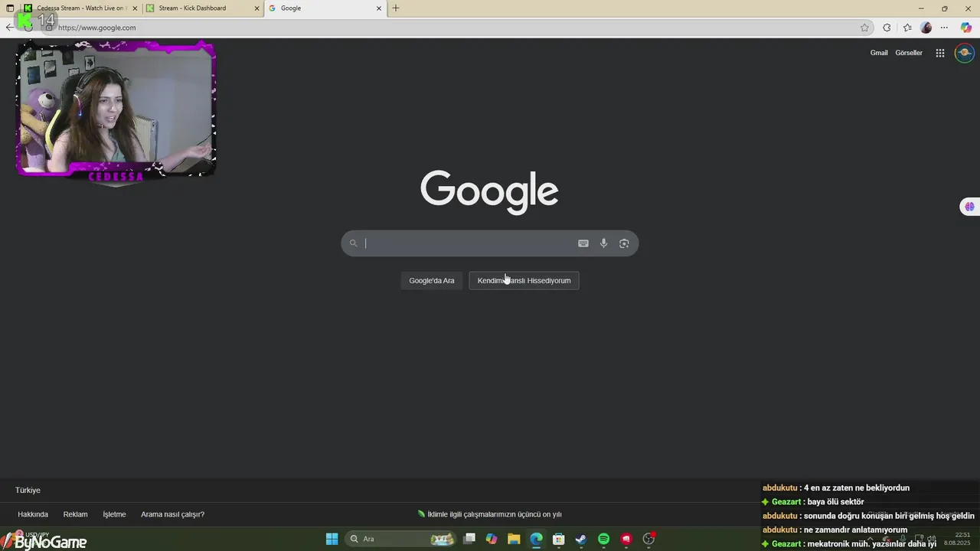The height and width of the screenshot is (551, 980).
Task: Open the İşletme footer link
Action: [114, 514]
